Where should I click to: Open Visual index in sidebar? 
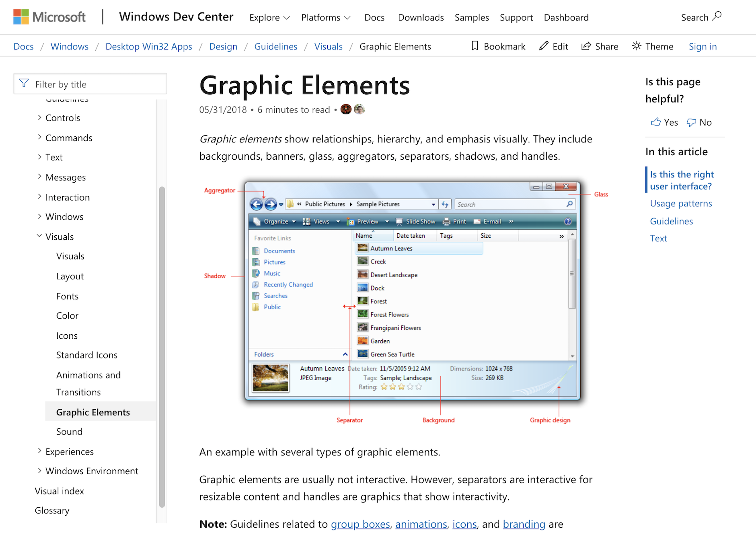coord(60,491)
